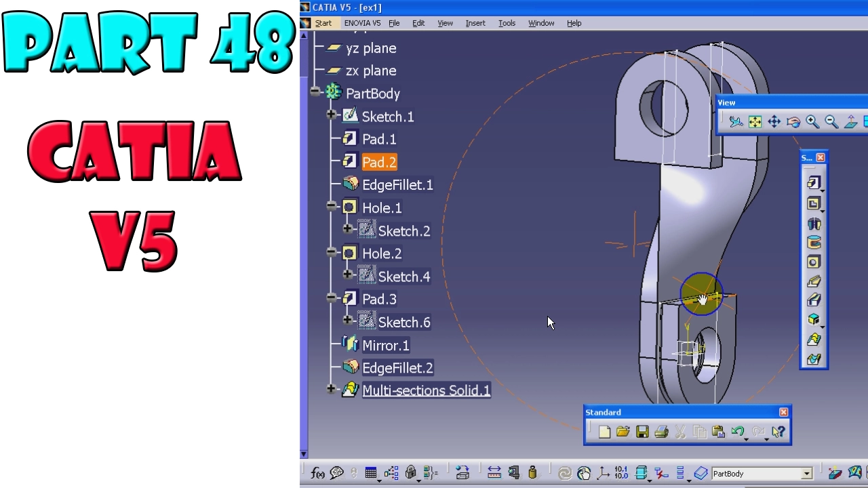Click the What's This help icon
Image resolution: width=868 pixels, height=488 pixels.
pyautogui.click(x=778, y=432)
